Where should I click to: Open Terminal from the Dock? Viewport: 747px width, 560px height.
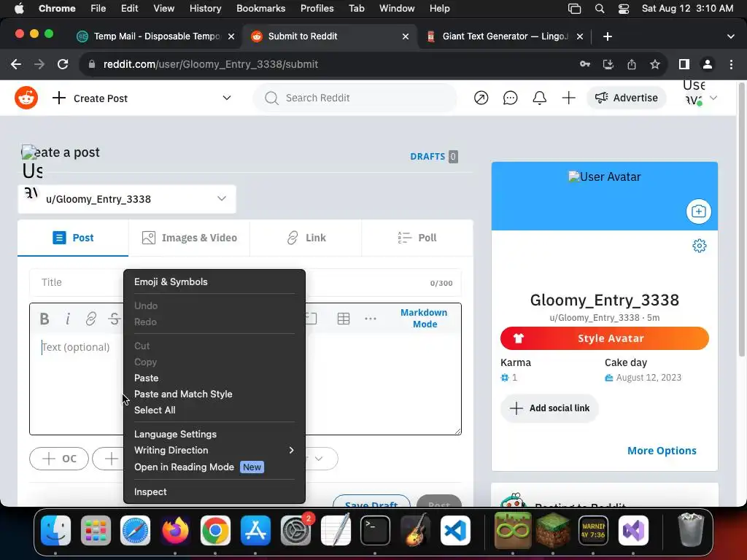[x=376, y=530]
